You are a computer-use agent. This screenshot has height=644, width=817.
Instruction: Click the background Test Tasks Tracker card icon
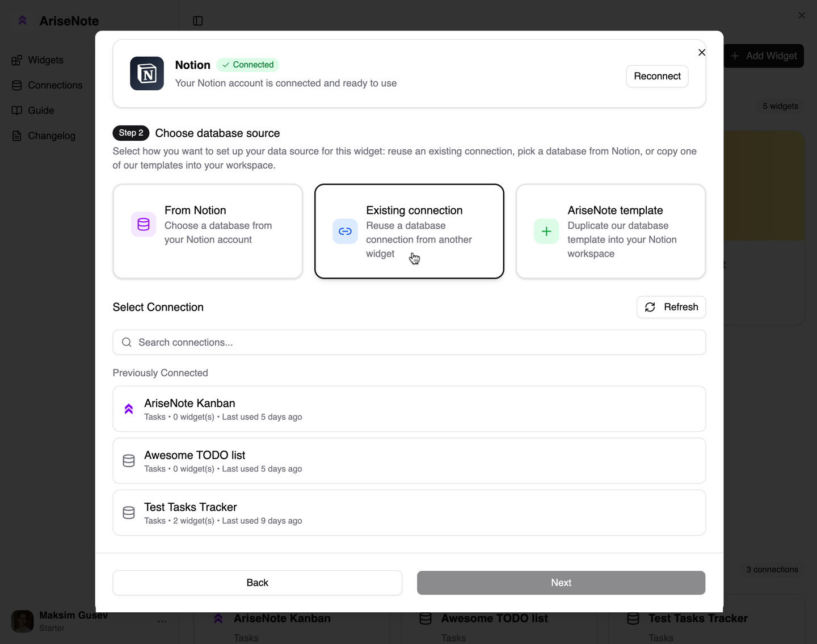633,618
